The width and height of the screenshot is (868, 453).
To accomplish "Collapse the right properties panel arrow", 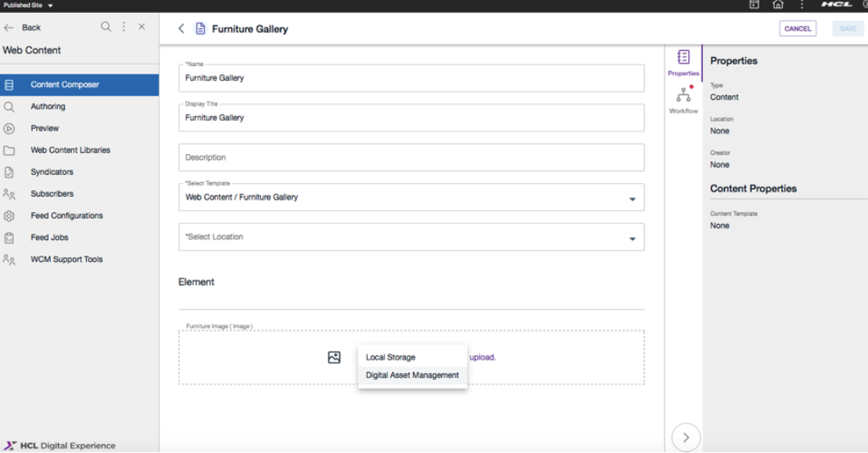I will (686, 438).
